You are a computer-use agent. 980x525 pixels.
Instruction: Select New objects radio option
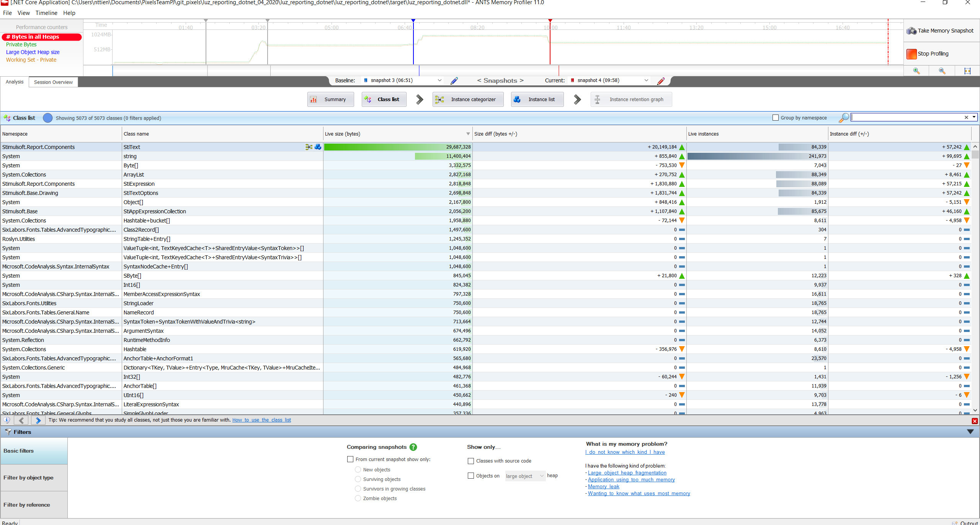click(x=358, y=470)
